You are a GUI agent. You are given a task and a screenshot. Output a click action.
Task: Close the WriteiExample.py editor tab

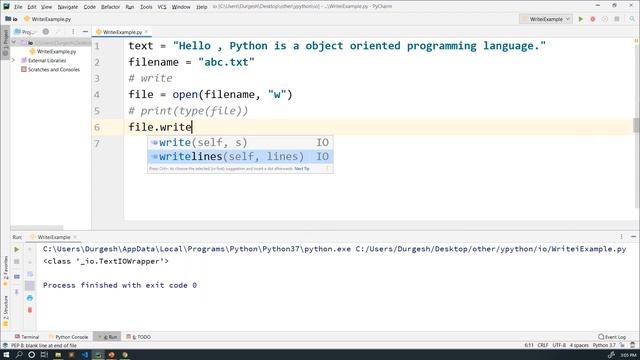146,32
